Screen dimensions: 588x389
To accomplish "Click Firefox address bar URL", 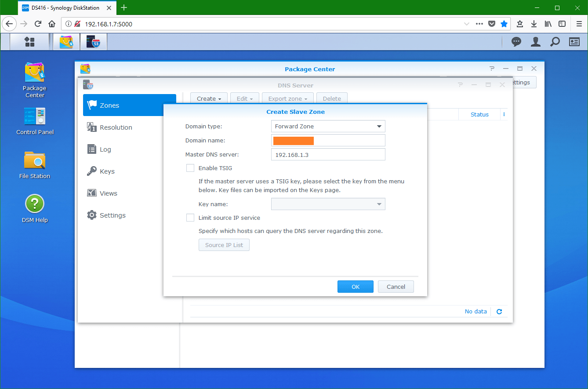I will coord(109,24).
